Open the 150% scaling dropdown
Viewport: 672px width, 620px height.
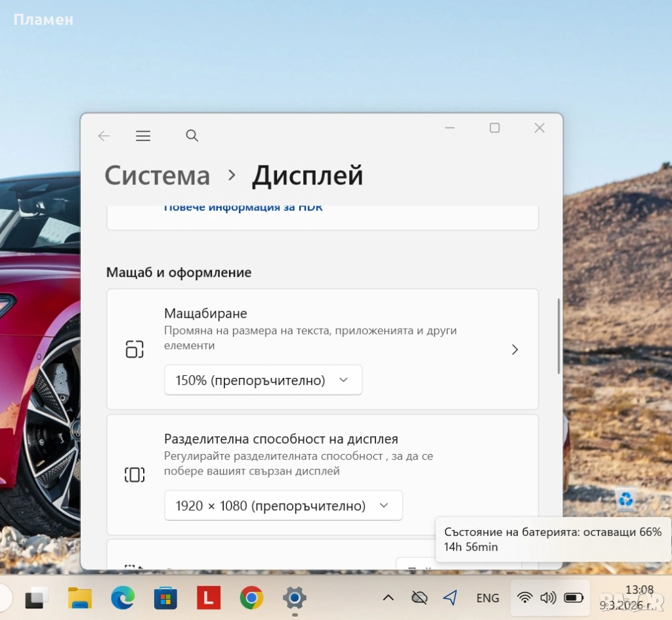pyautogui.click(x=262, y=381)
